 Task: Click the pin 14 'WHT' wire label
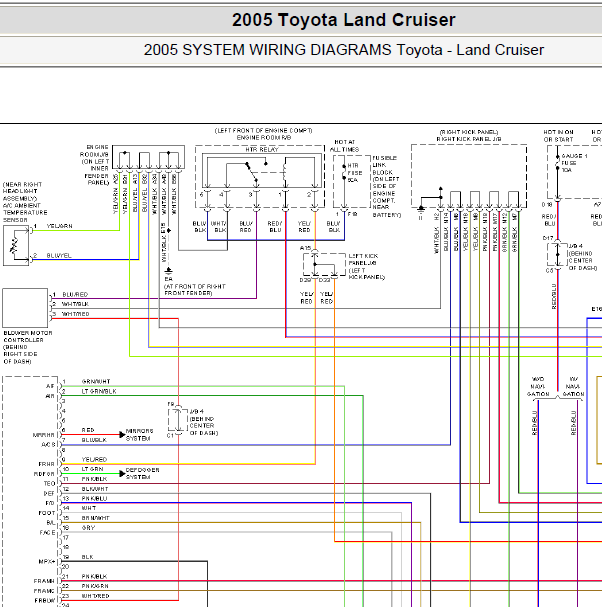tap(89, 508)
